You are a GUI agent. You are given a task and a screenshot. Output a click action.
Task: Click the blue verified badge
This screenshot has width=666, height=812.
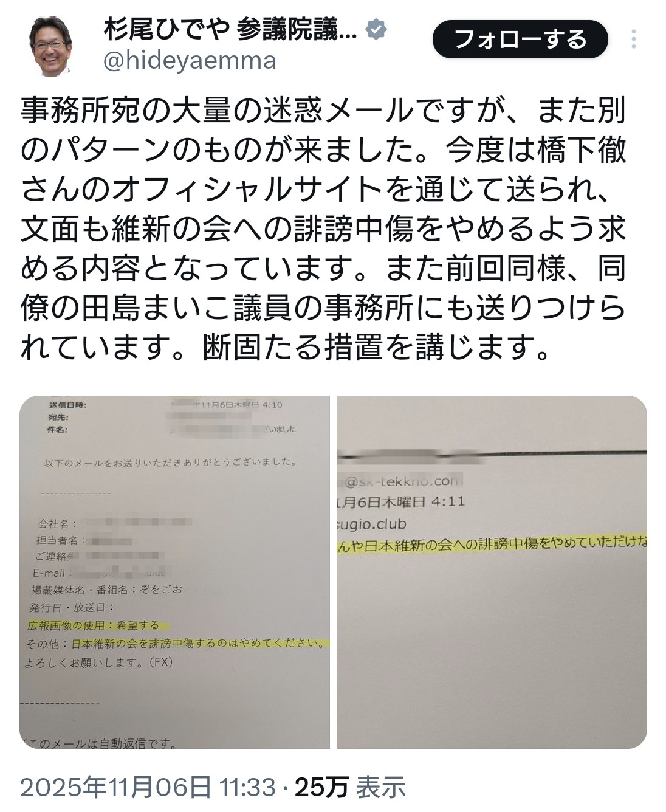(x=376, y=29)
